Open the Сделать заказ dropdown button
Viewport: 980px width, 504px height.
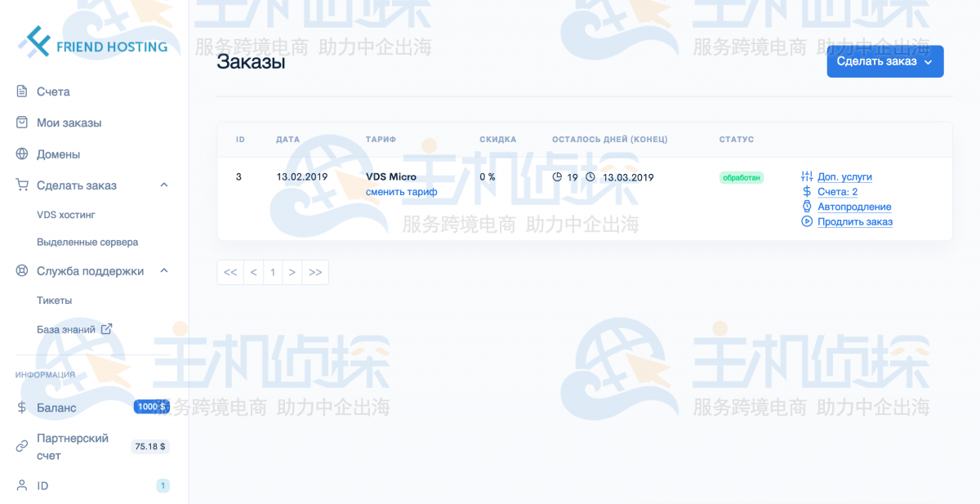pos(884,61)
